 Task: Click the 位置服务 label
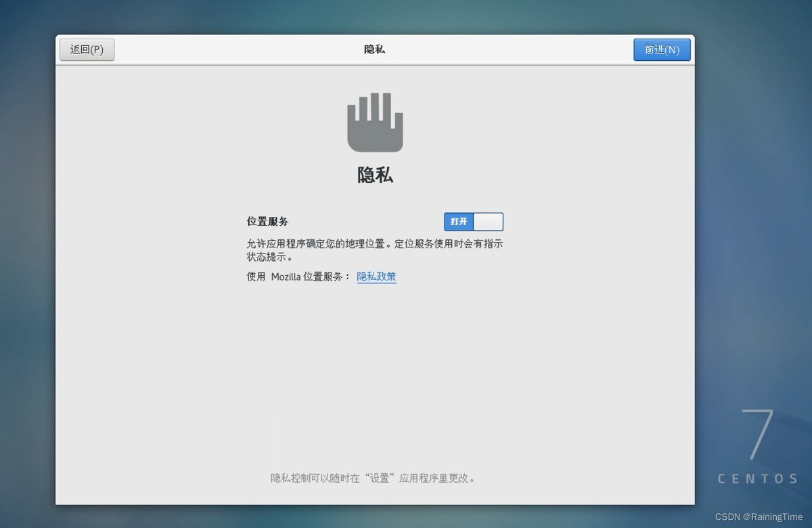(x=267, y=222)
